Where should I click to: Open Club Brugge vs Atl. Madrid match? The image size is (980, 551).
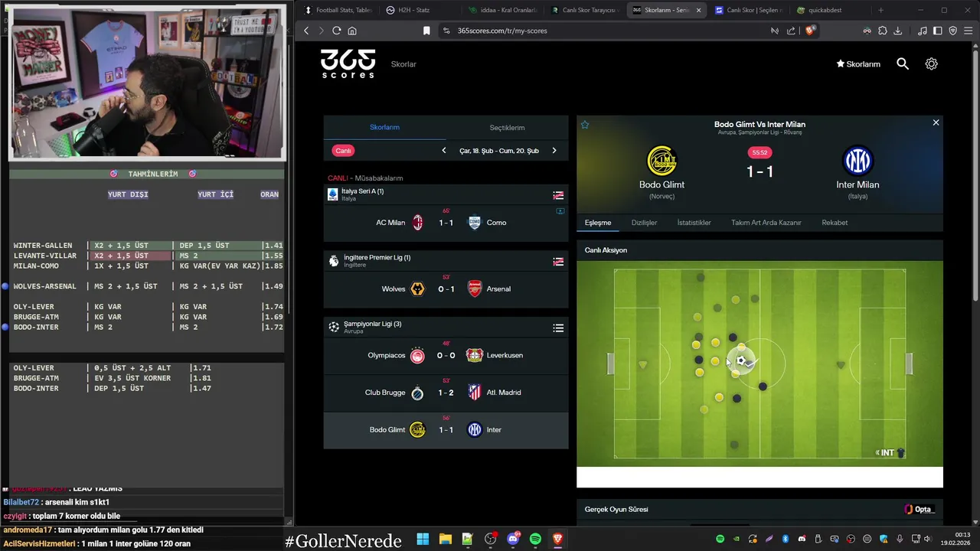coord(446,393)
